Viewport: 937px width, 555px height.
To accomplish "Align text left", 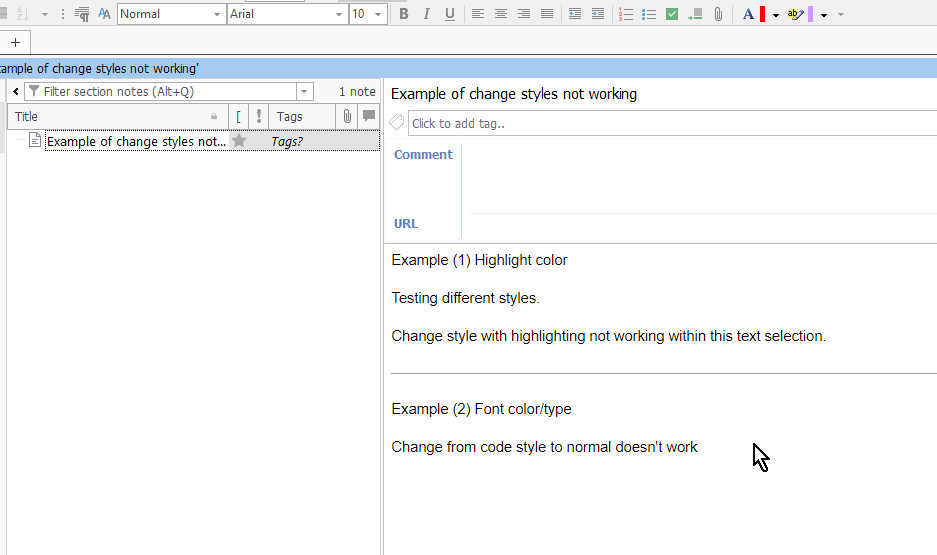I will [477, 14].
